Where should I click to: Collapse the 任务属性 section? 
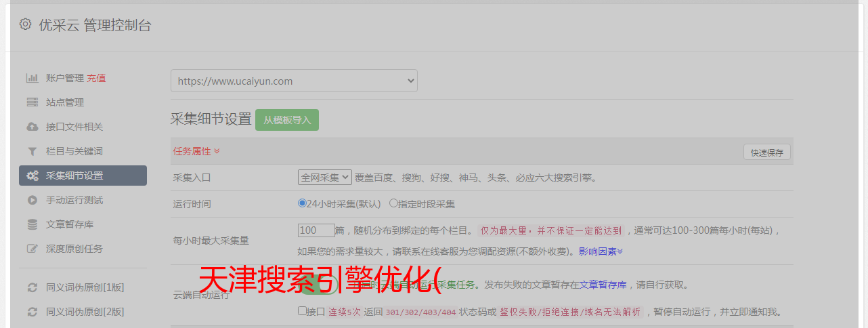(x=196, y=151)
